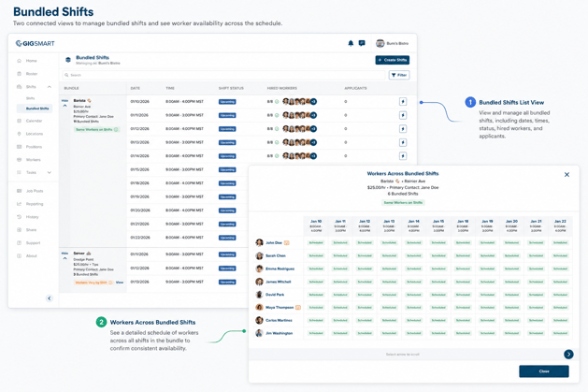Click the GigSmart logo
This screenshot has height=392, width=588.
click(35, 44)
